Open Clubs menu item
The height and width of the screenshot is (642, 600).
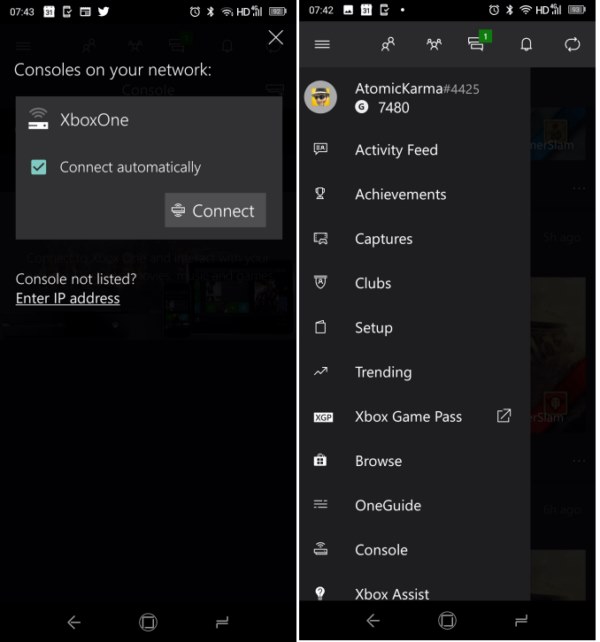[414, 283]
